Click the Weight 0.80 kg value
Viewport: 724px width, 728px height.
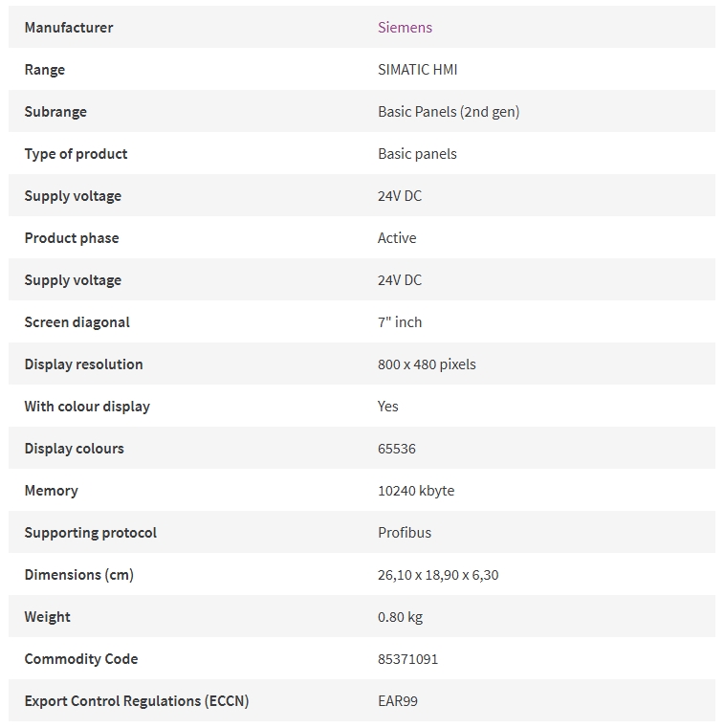[x=400, y=617]
